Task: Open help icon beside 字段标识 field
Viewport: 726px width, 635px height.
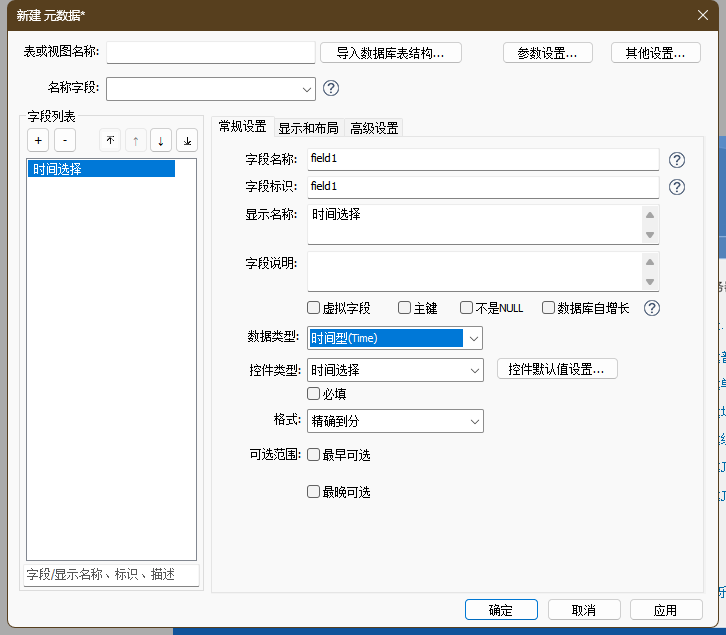Action: (x=677, y=187)
